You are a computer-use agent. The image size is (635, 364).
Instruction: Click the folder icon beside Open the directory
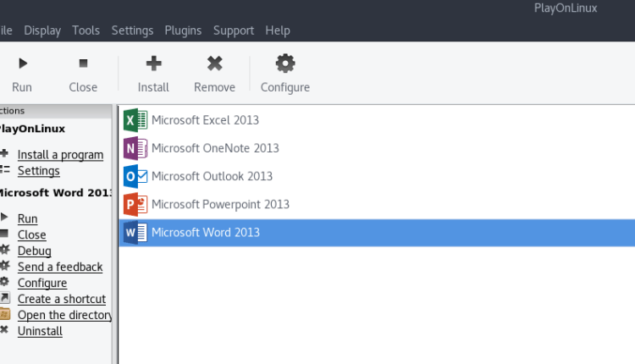coord(5,314)
